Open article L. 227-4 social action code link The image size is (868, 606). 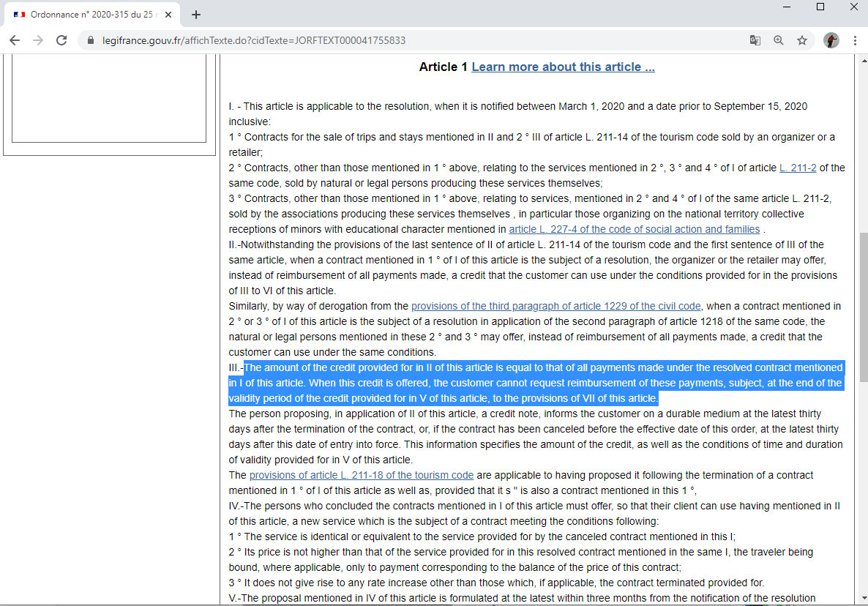(635, 229)
